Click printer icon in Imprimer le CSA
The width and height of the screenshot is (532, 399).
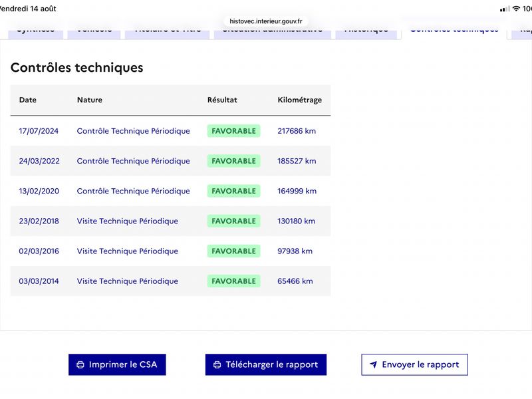click(80, 364)
